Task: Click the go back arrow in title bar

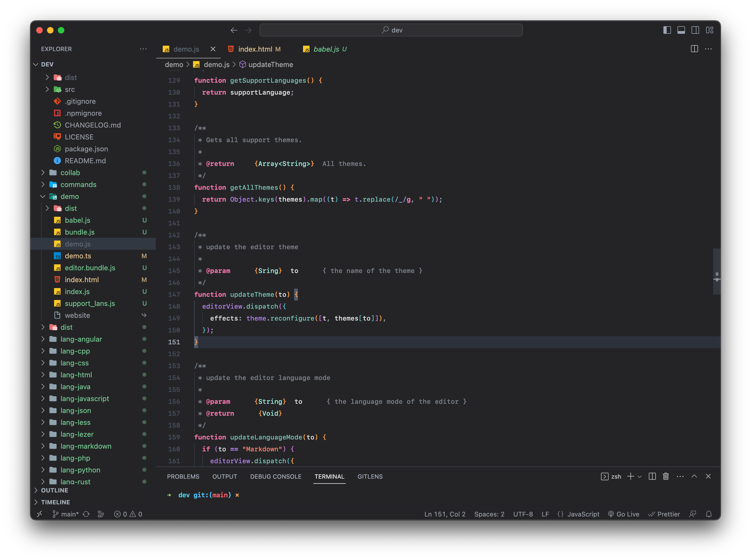Action: point(234,30)
